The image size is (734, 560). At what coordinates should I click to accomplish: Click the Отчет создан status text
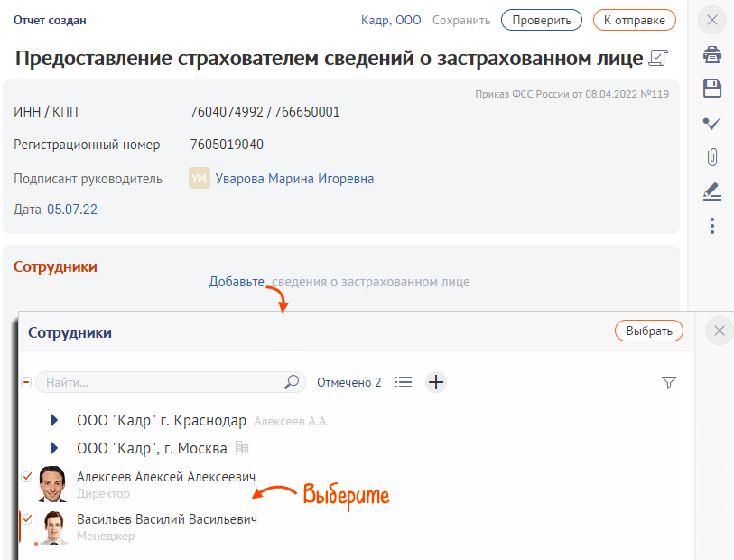pos(50,20)
